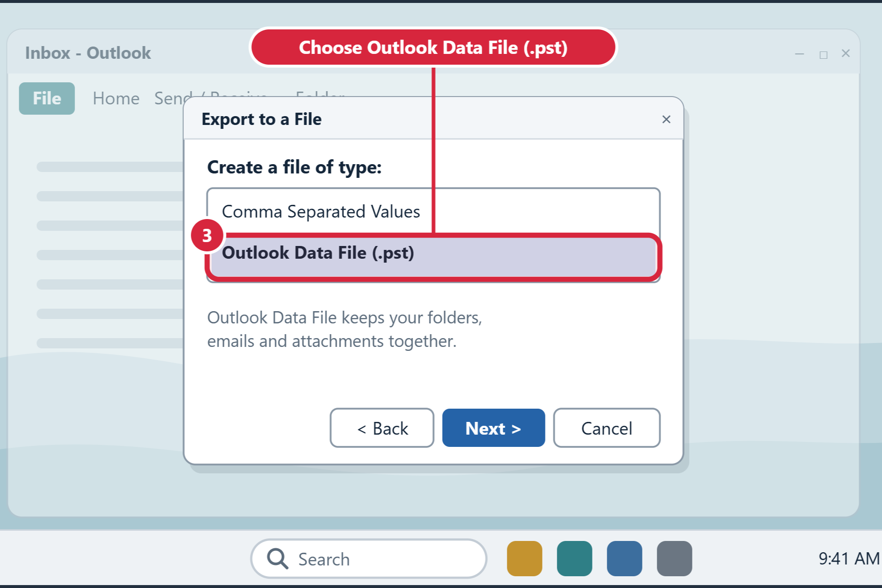Switch to the Home tab

click(x=116, y=98)
